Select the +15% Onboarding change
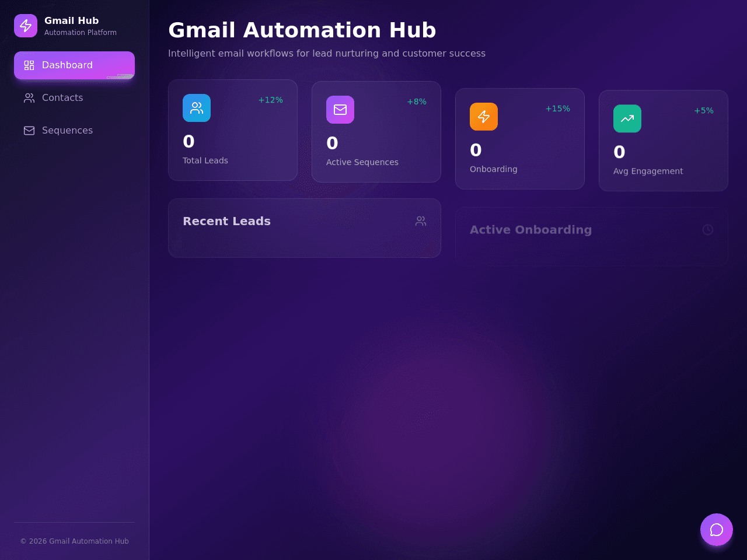This screenshot has width=747, height=560. pos(558,109)
